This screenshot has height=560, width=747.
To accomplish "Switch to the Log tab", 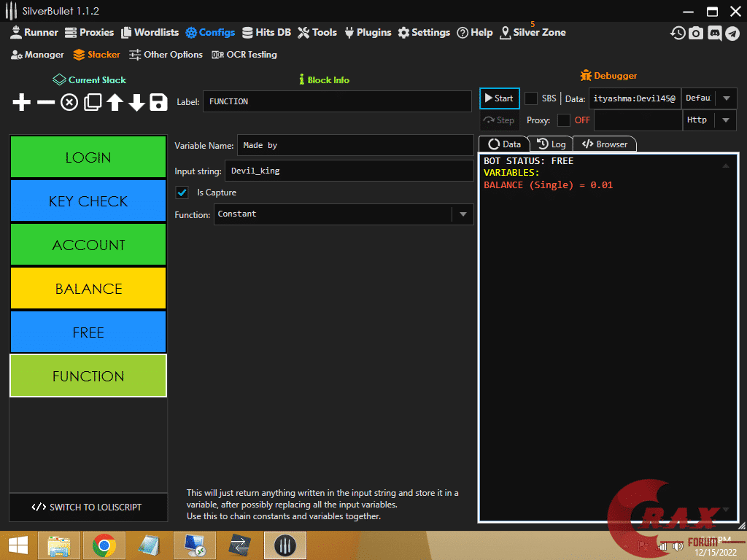I will (x=551, y=144).
